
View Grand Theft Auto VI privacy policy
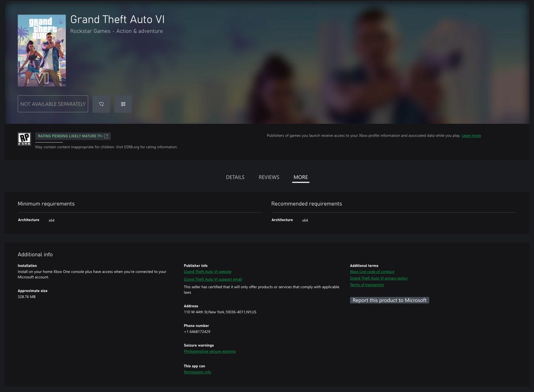tap(379, 278)
